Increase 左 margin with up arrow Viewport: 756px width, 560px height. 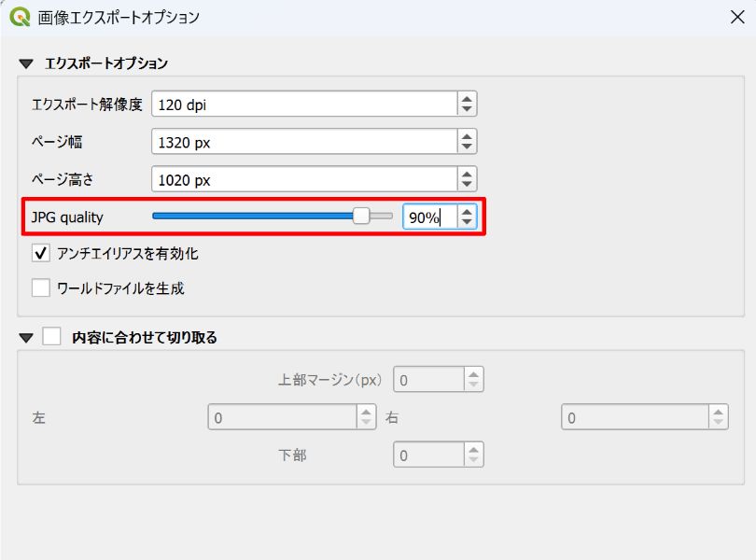[x=366, y=412]
